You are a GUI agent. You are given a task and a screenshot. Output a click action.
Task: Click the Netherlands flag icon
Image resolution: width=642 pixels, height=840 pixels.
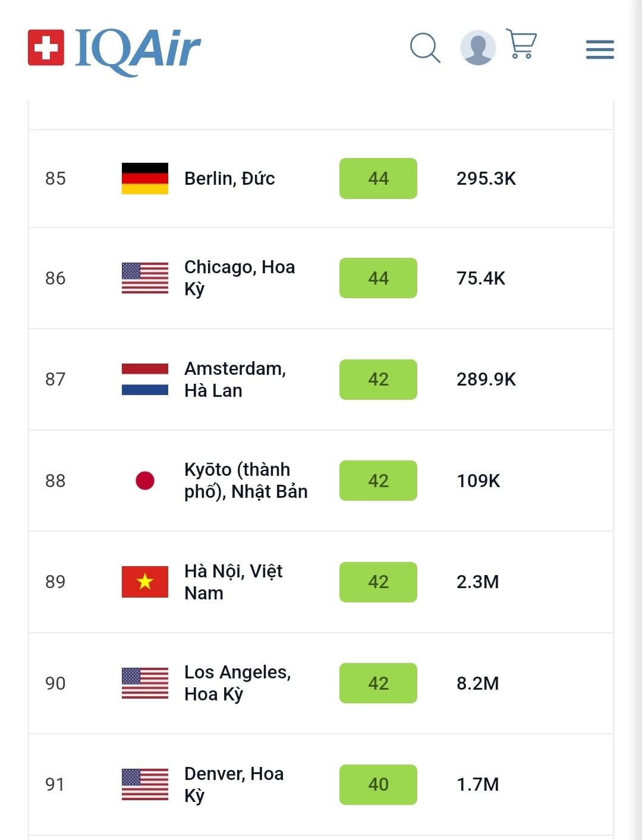145,379
